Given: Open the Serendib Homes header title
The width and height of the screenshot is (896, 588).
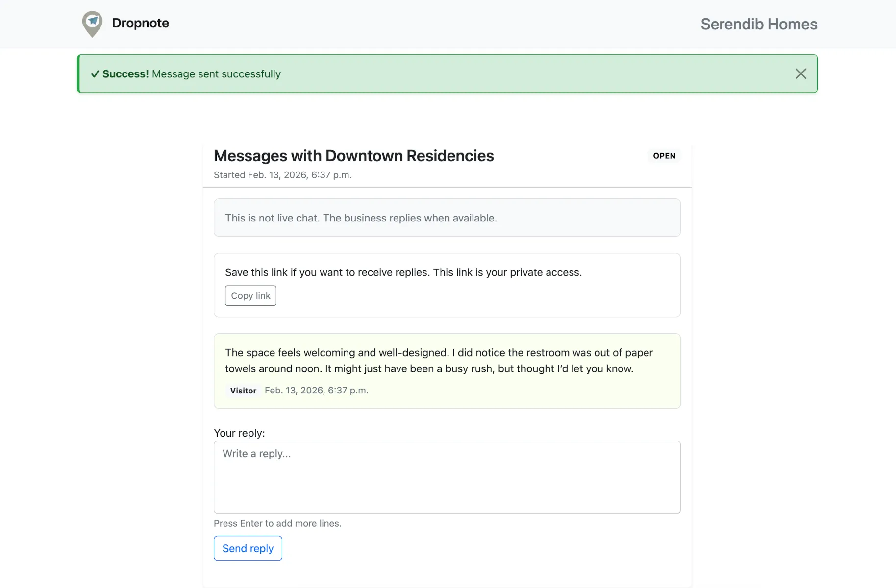Looking at the screenshot, I should point(758,24).
